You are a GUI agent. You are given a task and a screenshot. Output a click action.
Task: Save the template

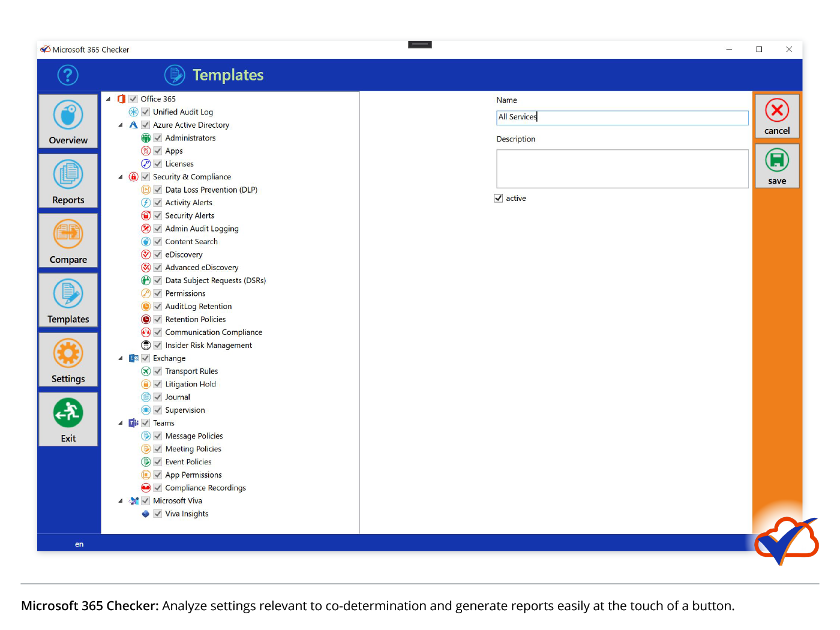tap(777, 166)
